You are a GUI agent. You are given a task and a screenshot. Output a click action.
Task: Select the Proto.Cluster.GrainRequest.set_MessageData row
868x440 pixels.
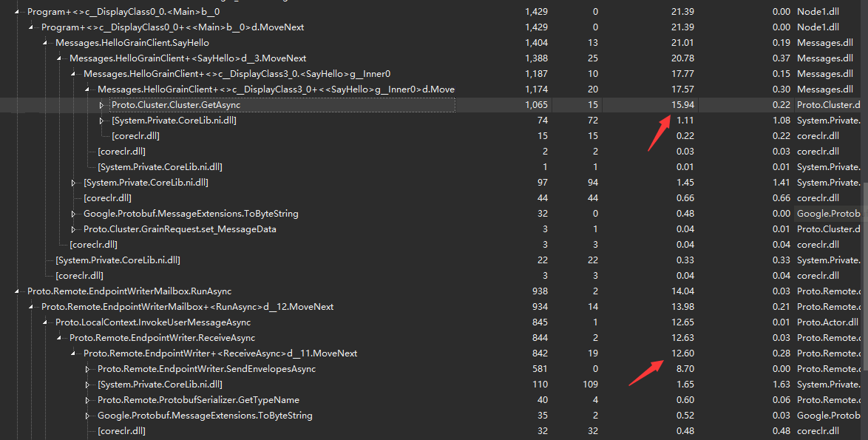tap(185, 229)
